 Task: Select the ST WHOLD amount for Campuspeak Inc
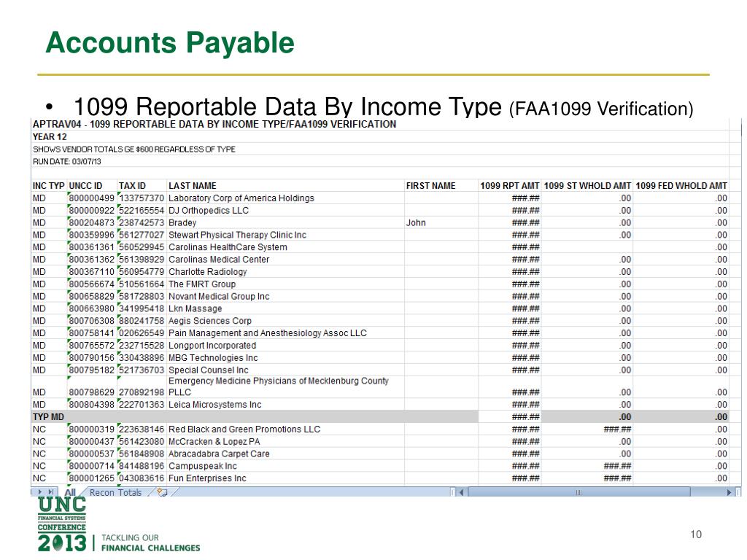point(587,466)
